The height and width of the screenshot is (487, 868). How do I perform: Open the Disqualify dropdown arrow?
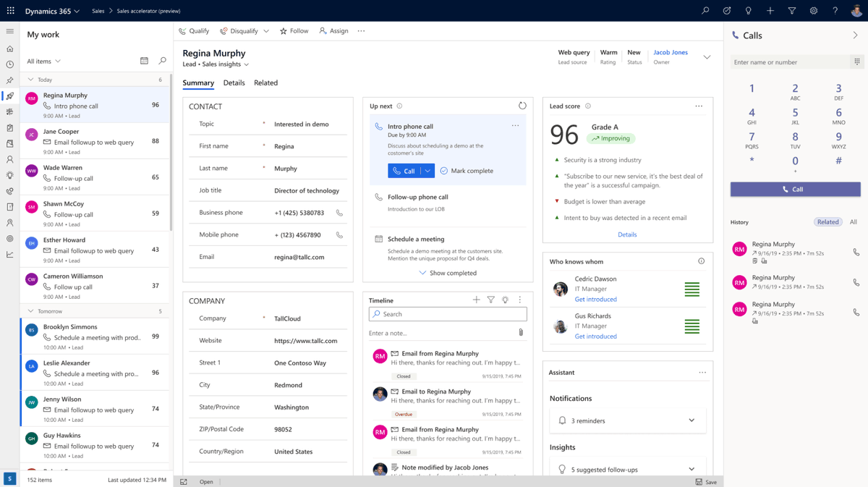coord(266,31)
